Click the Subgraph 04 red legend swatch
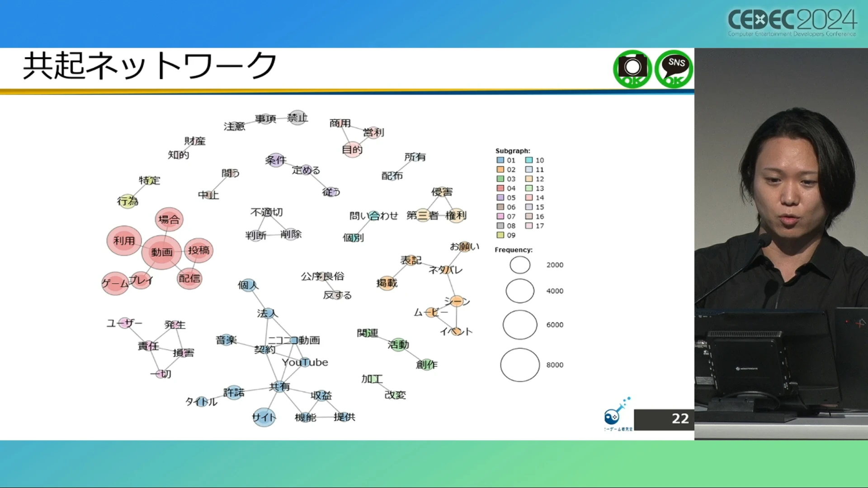This screenshot has width=868, height=488. tap(500, 188)
